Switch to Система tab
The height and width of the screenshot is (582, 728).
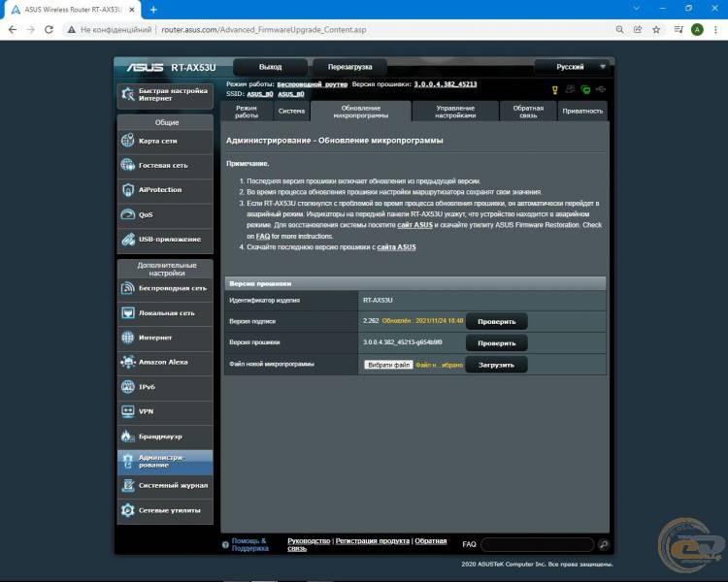coord(291,112)
